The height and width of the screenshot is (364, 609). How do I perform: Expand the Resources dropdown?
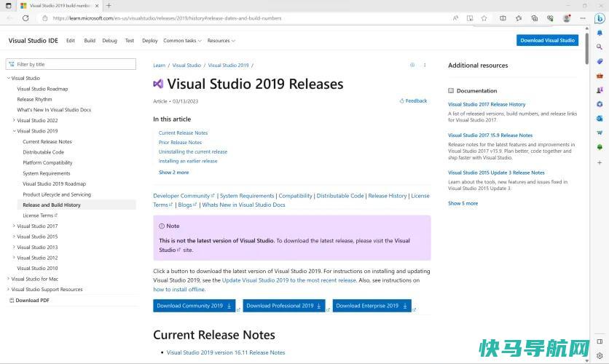pyautogui.click(x=221, y=41)
